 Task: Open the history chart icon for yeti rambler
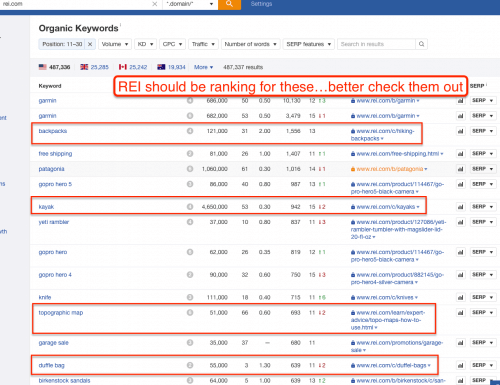(x=461, y=222)
